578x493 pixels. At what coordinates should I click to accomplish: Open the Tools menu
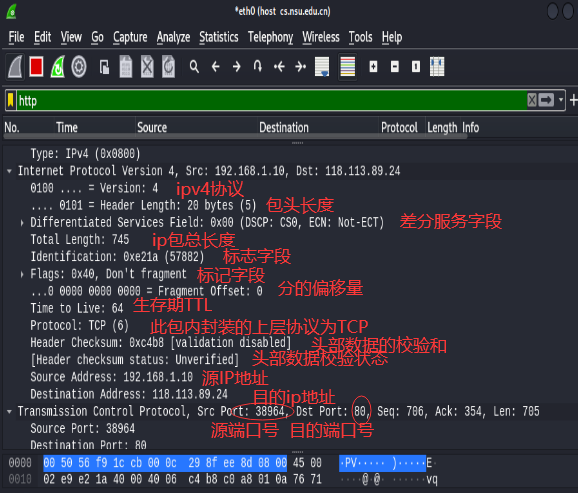361,37
